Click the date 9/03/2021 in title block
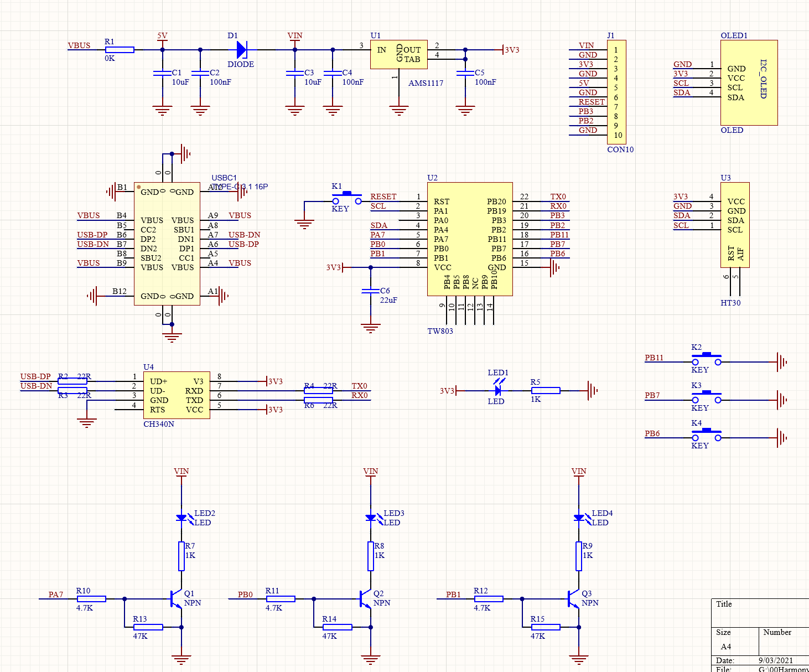 pos(776,660)
